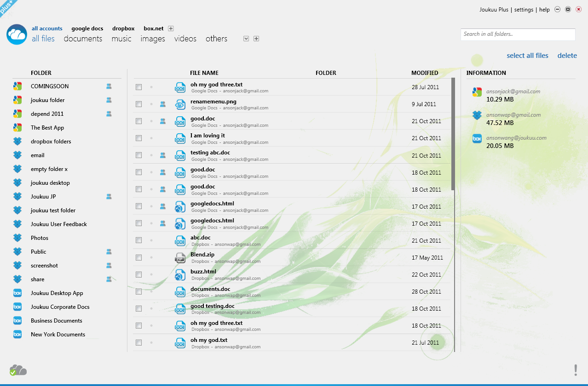This screenshot has height=386, width=588.
Task: Select the Joukuu Corporate Docs folder
Action: 60,307
